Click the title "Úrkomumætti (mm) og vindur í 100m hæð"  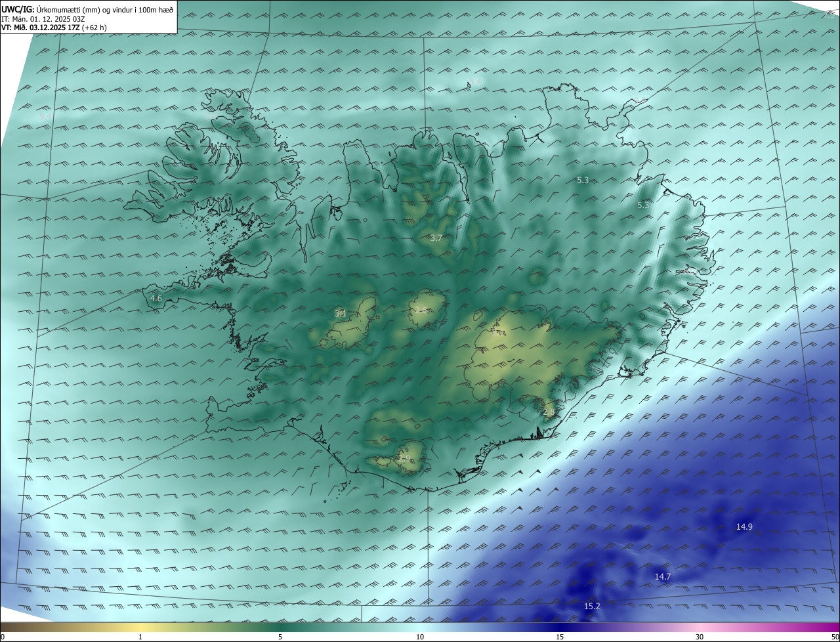pyautogui.click(x=105, y=9)
